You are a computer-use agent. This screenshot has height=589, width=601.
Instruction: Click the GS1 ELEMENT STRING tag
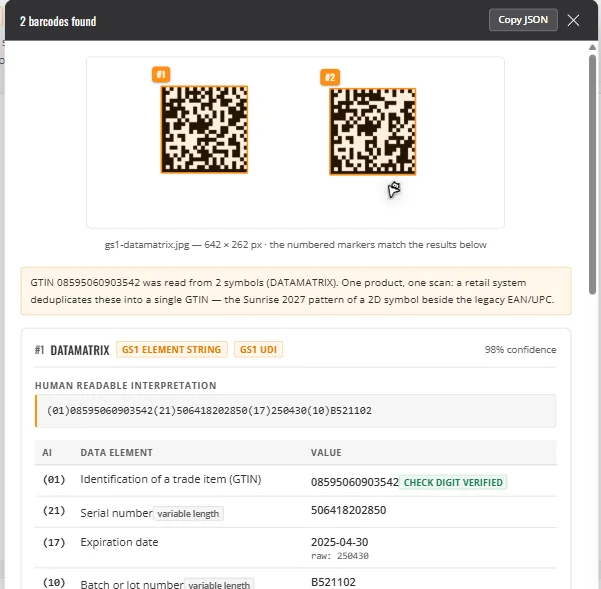click(171, 349)
